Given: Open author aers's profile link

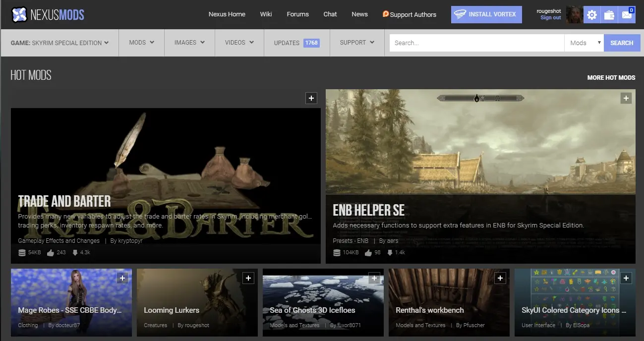Looking at the screenshot, I should 392,241.
